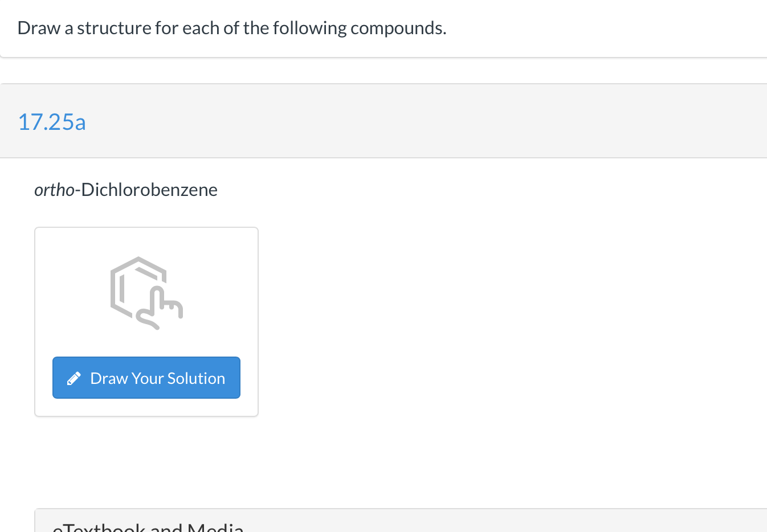The image size is (767, 532).
Task: Click the ortho-Dichlorobenzene compound label
Action: tap(126, 190)
